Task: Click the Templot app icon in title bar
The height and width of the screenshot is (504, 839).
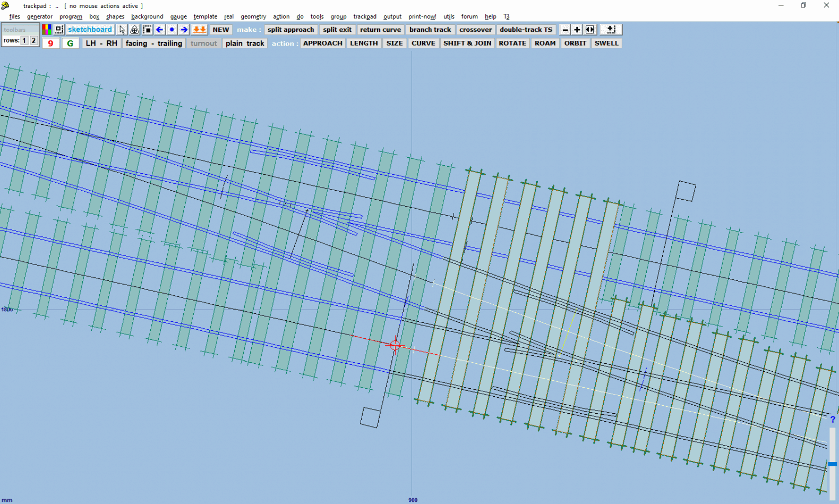Action: pos(5,5)
